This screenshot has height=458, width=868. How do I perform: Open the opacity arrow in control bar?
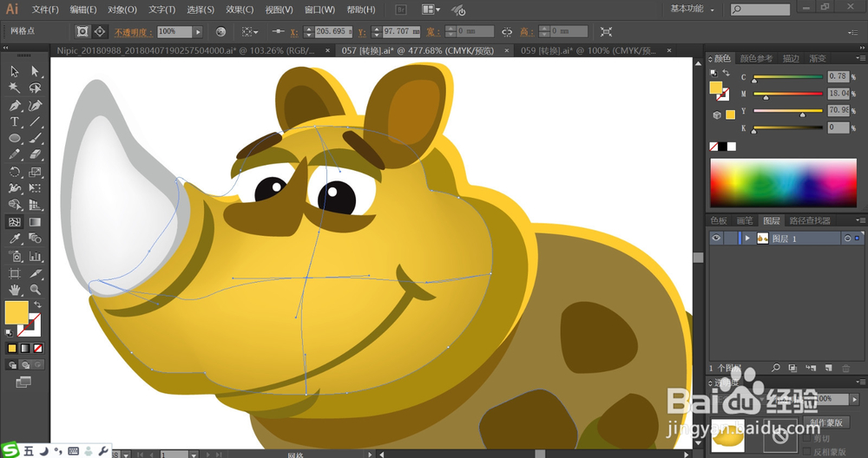point(198,31)
